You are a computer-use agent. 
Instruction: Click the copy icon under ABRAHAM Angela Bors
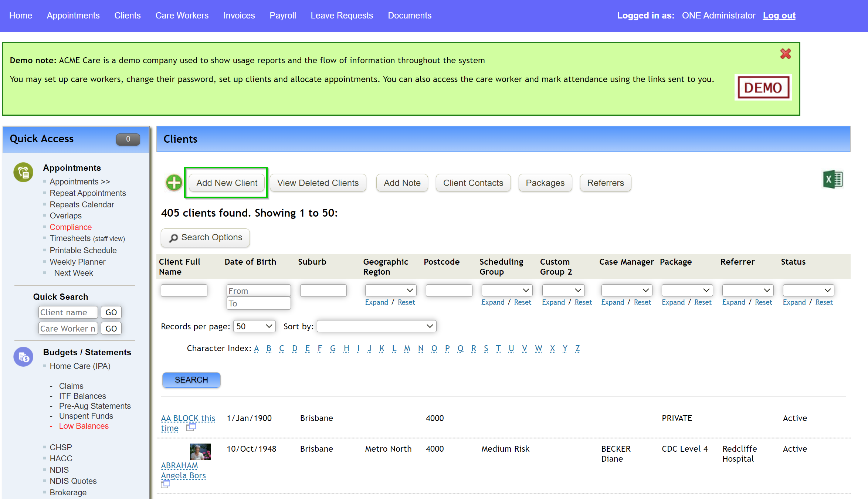[x=166, y=484]
